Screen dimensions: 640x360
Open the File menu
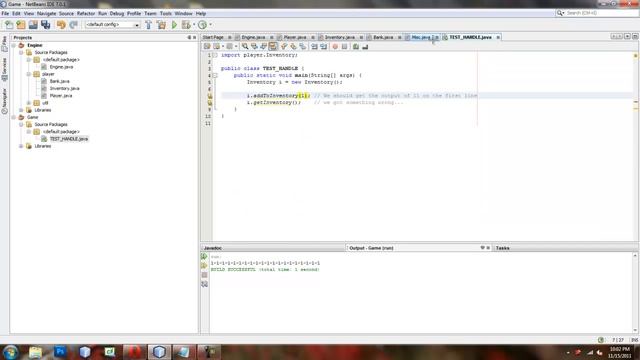click(5, 13)
